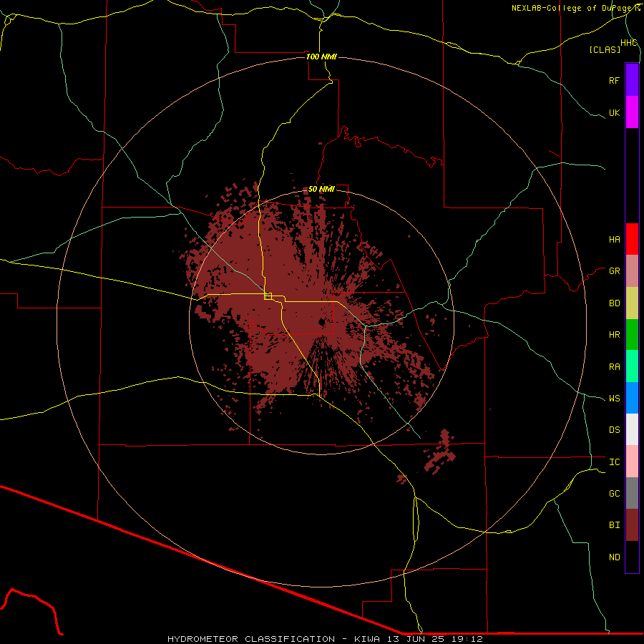Click the isolated echo cluster beyond the 50 NMI ring
Viewport: 644px width, 644px height.
(441, 452)
